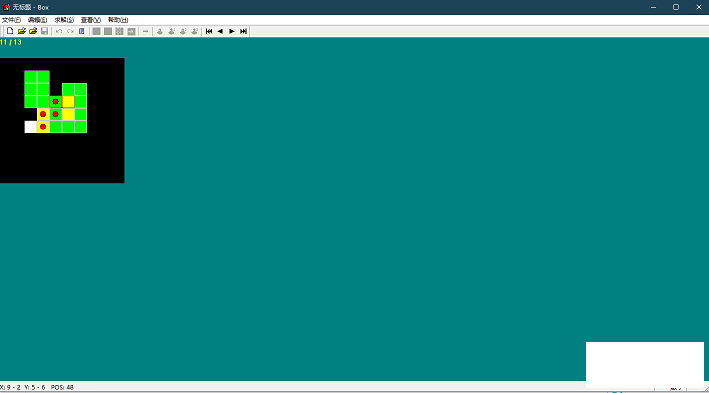This screenshot has height=393, width=709.
Task: Click the bottom-left yellow cell with red dot
Action: [x=43, y=127]
